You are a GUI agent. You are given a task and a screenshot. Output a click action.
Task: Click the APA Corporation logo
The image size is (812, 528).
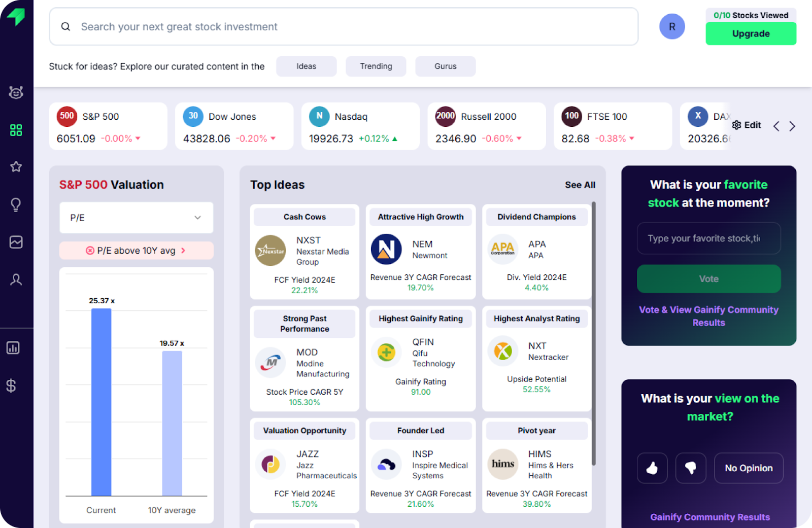click(x=502, y=249)
